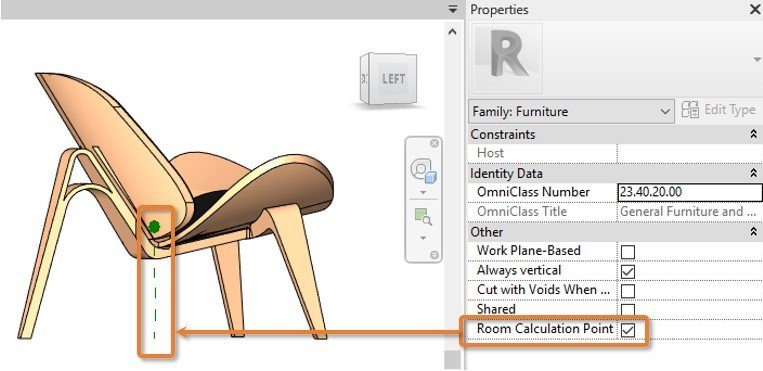The image size is (763, 371).
Task: Collapse the Constraints section
Action: 753,134
